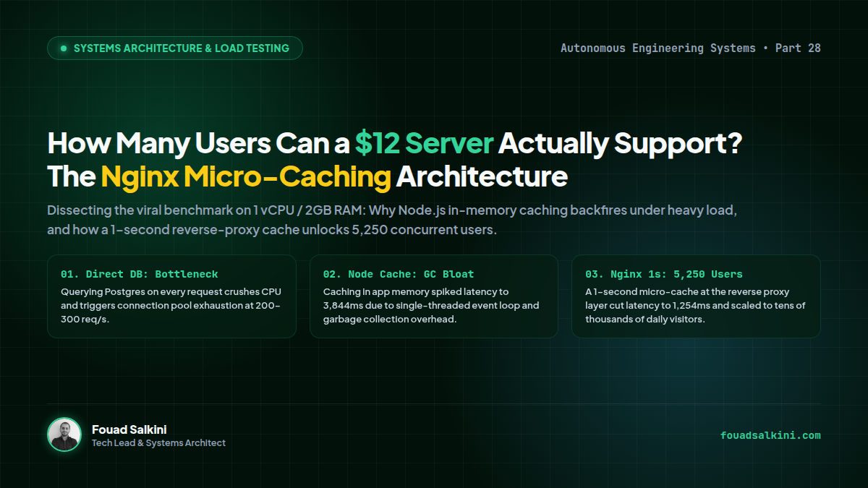This screenshot has width=868, height=488.
Task: Click the green '$12 Server' headline text
Action: 424,143
